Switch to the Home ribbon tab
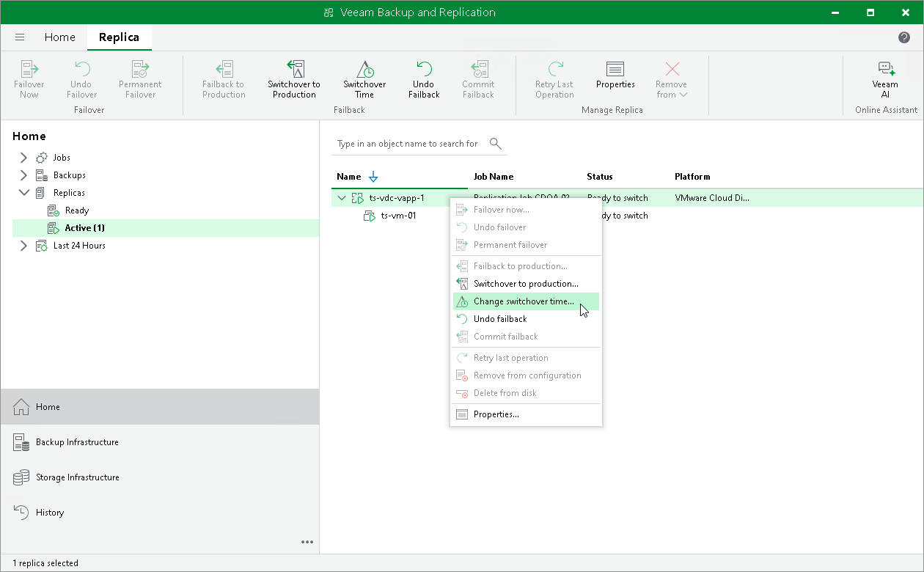The image size is (924, 572). 59,37
